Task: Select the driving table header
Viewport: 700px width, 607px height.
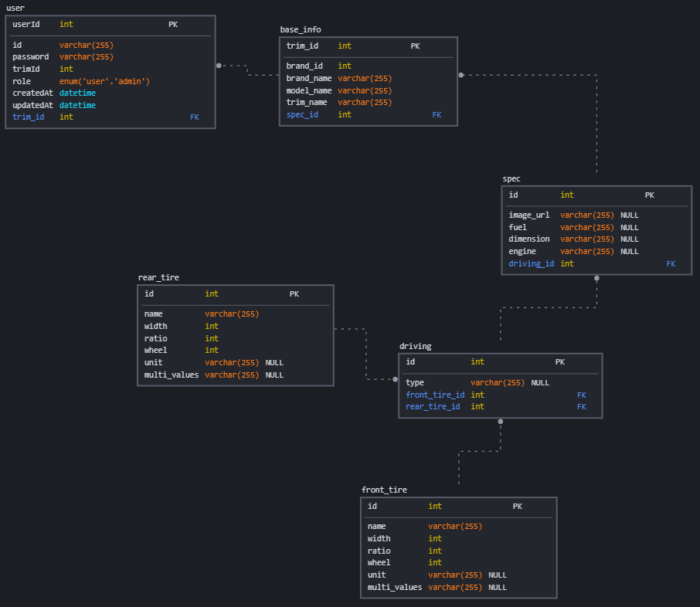Action: tap(415, 346)
